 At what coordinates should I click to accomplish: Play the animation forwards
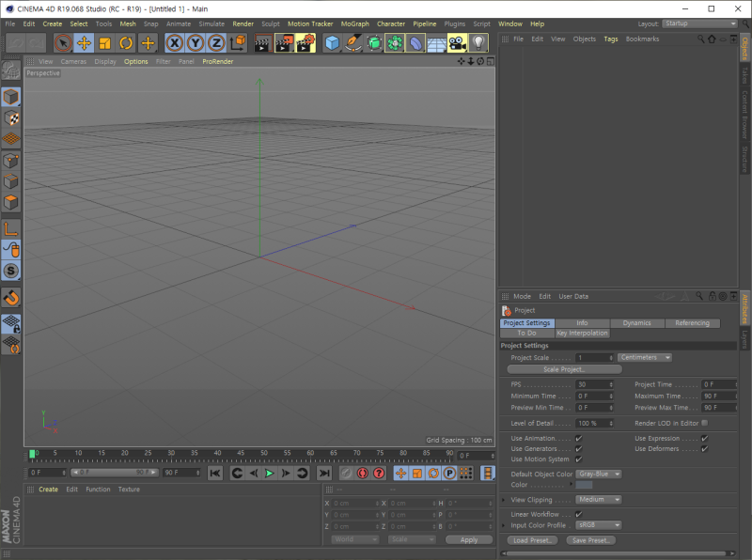tap(270, 474)
